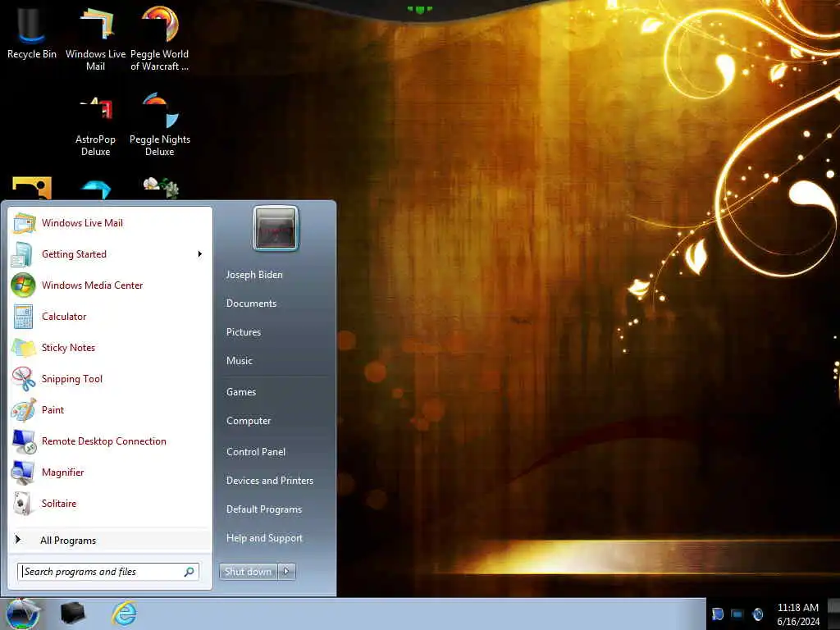Click the Remote Desktop Connection icon
The image size is (840, 630).
23,441
